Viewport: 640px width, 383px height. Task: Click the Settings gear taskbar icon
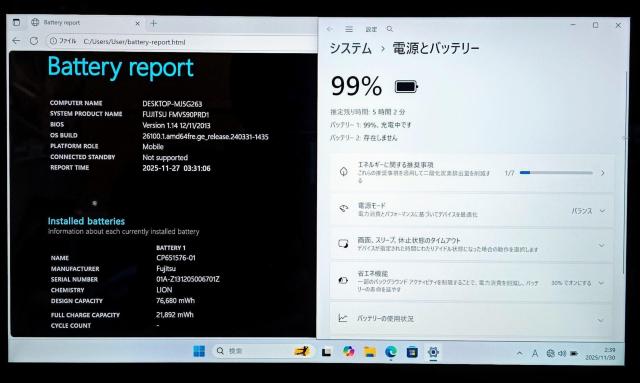pos(433,352)
